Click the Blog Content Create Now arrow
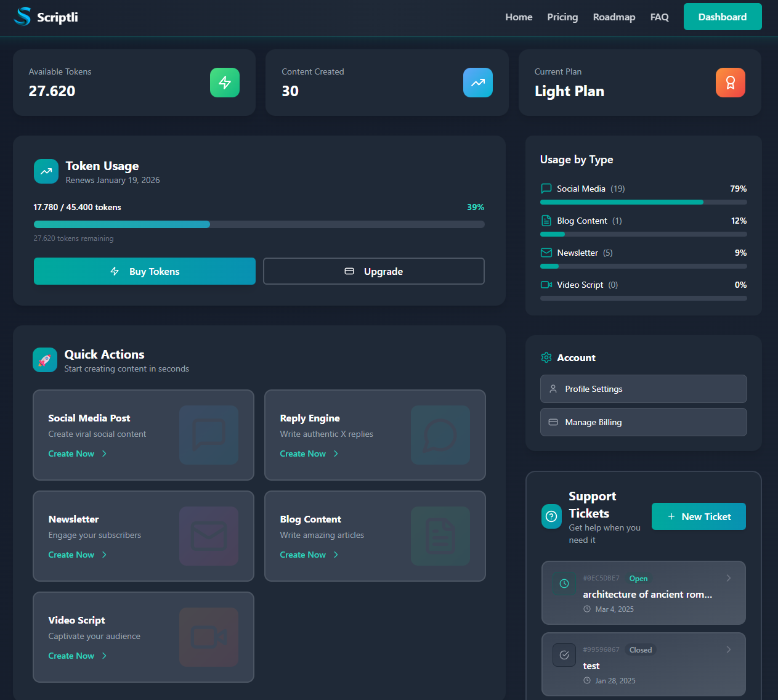 click(x=336, y=555)
